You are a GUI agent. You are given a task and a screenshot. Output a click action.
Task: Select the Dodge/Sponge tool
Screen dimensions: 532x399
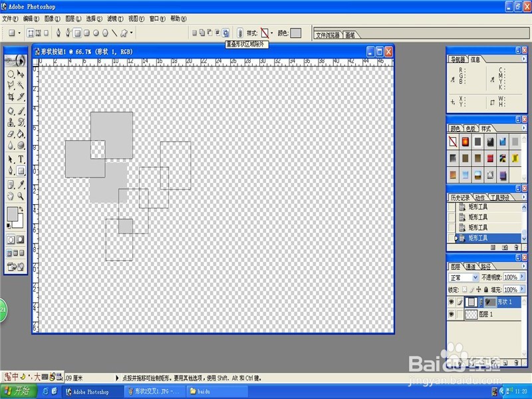pos(21,145)
